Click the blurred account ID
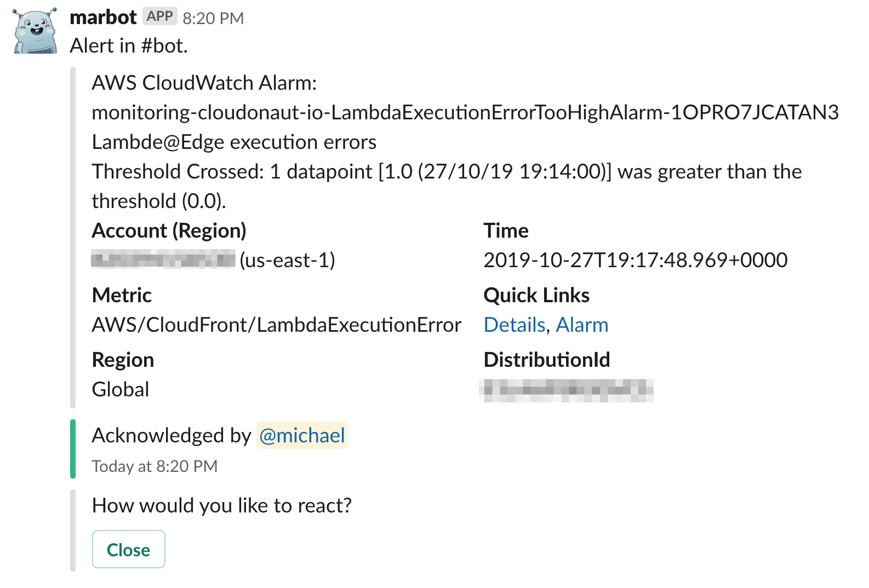 (163, 260)
